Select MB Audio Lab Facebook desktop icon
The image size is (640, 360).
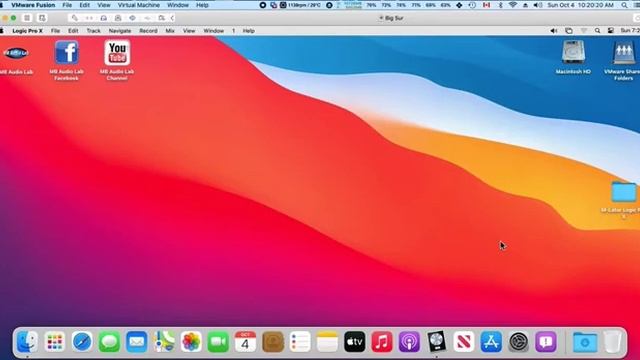[x=67, y=60]
